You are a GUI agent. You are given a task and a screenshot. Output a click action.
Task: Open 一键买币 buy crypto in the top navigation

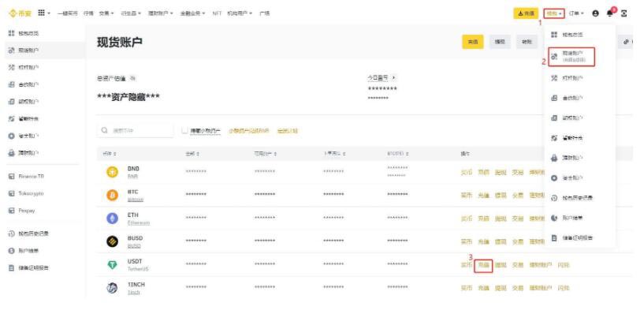[x=67, y=13]
